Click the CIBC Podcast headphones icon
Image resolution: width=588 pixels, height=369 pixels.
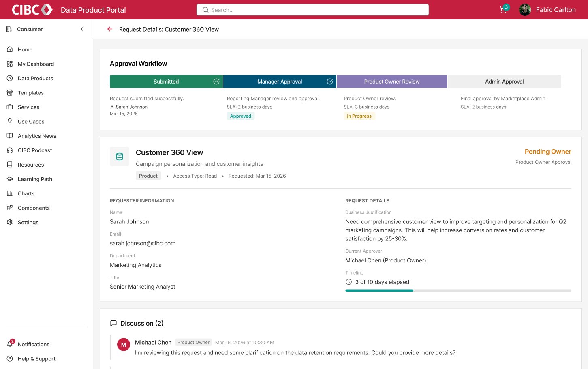point(10,150)
